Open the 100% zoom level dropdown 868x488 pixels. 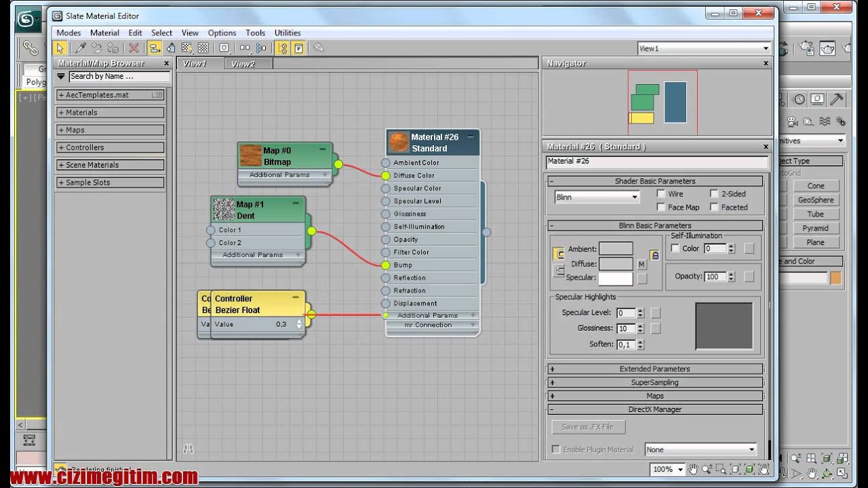(668, 469)
